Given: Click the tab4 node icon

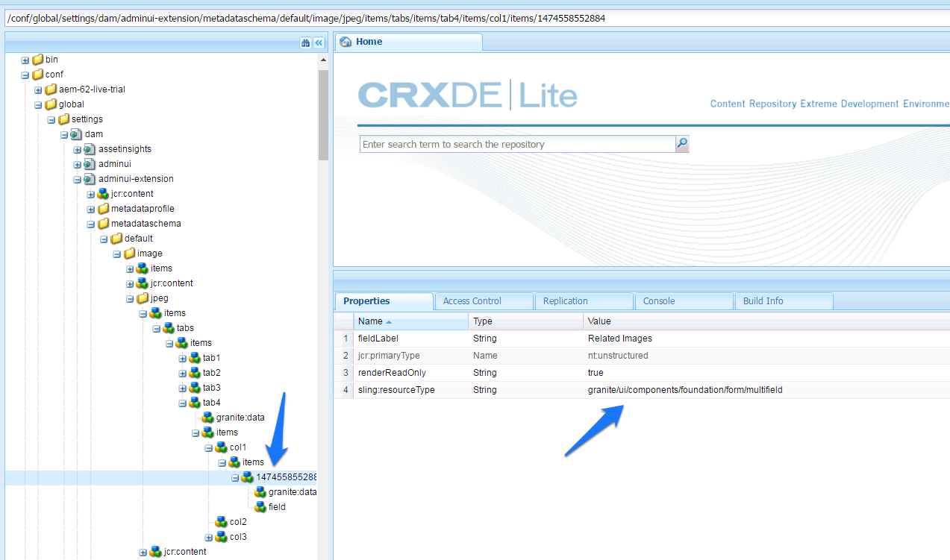Looking at the screenshot, I should tap(195, 403).
